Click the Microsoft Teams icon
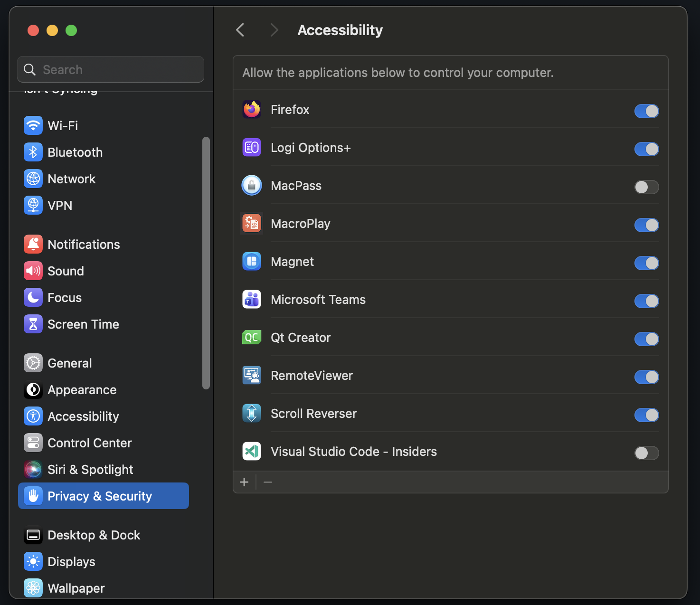Image resolution: width=700 pixels, height=605 pixels. [252, 299]
